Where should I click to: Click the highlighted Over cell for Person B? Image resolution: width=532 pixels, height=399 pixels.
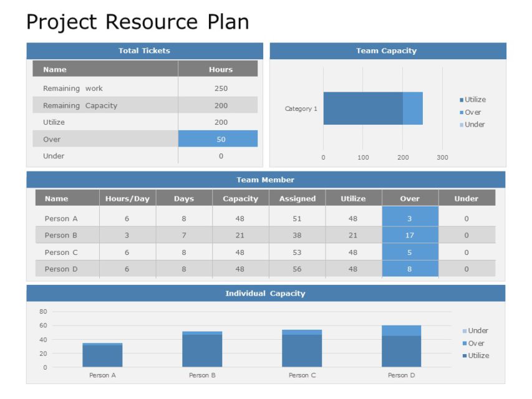coord(410,235)
